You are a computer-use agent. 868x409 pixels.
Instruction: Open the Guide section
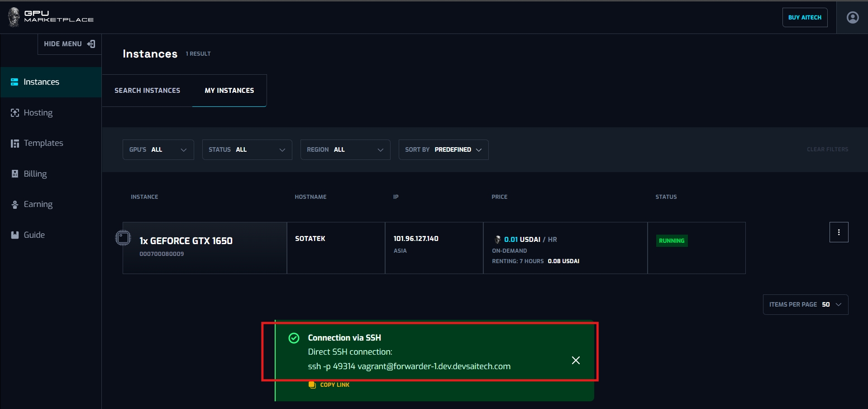(x=34, y=235)
